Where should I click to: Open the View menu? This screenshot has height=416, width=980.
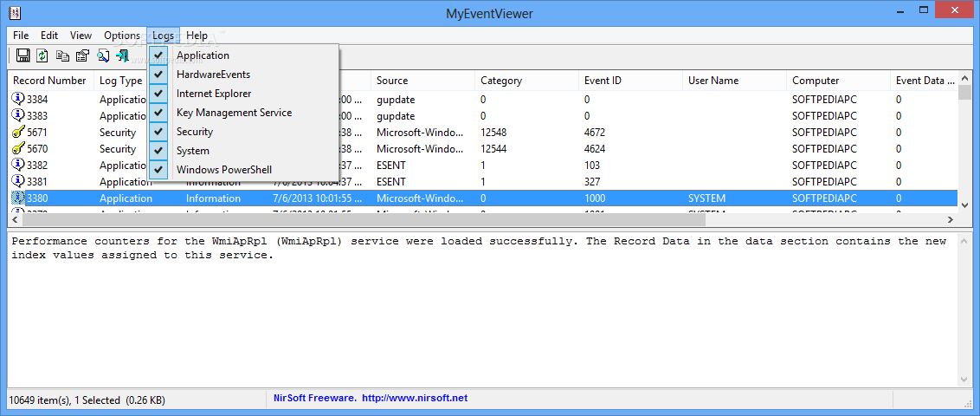(81, 36)
